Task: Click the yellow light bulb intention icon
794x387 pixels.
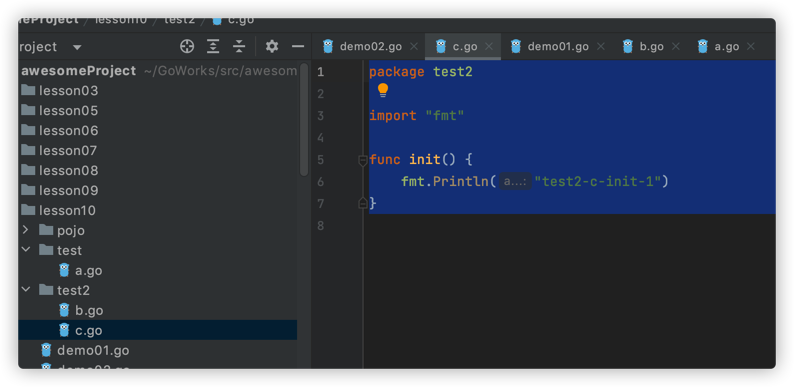Action: 383,90
